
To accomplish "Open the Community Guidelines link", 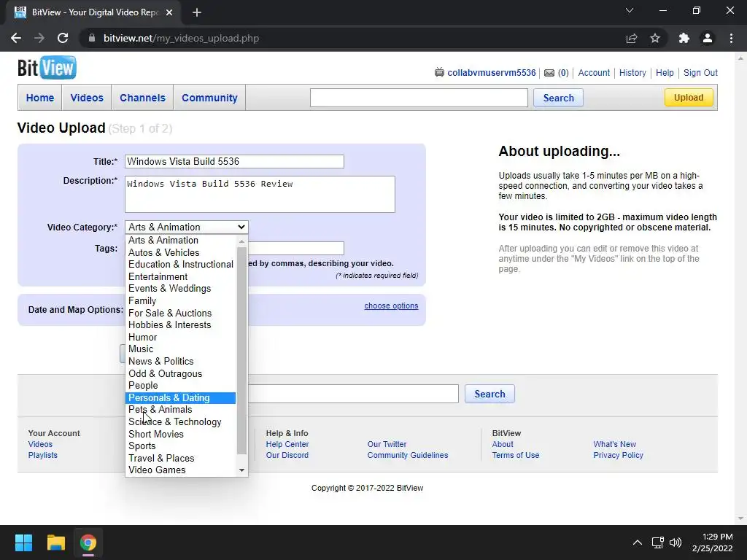I will tap(407, 455).
